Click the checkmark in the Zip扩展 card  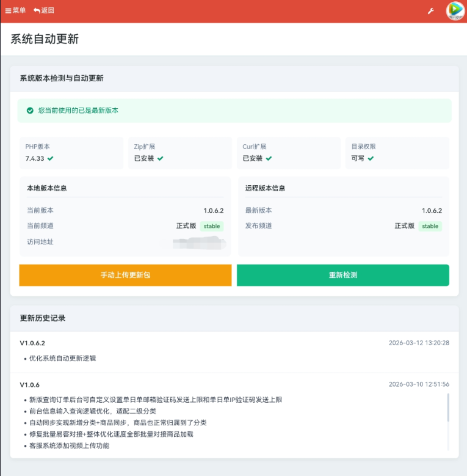(160, 158)
